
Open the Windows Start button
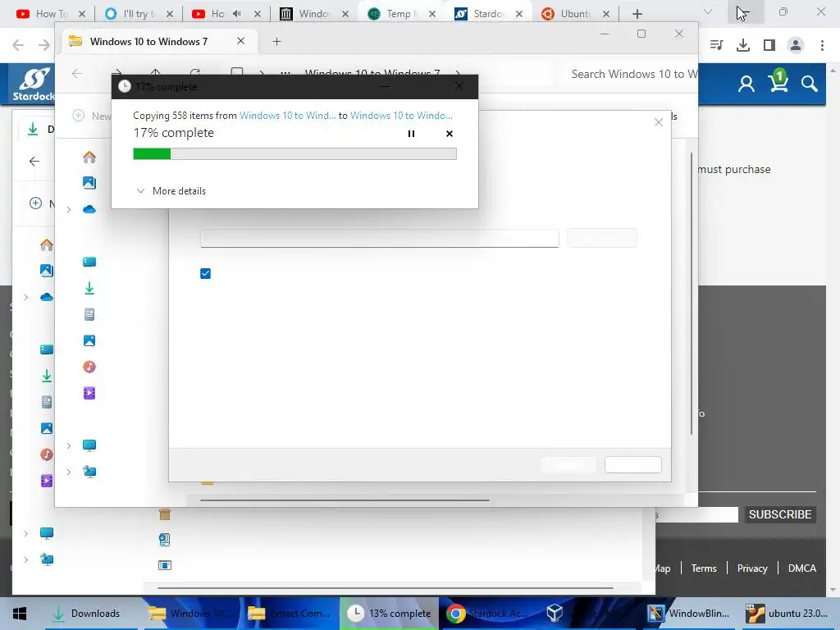click(20, 614)
